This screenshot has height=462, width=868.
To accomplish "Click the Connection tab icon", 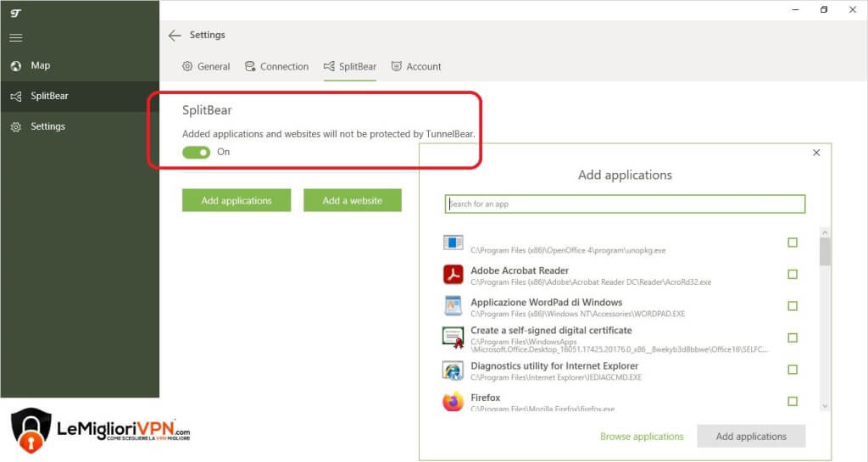I will click(x=250, y=66).
